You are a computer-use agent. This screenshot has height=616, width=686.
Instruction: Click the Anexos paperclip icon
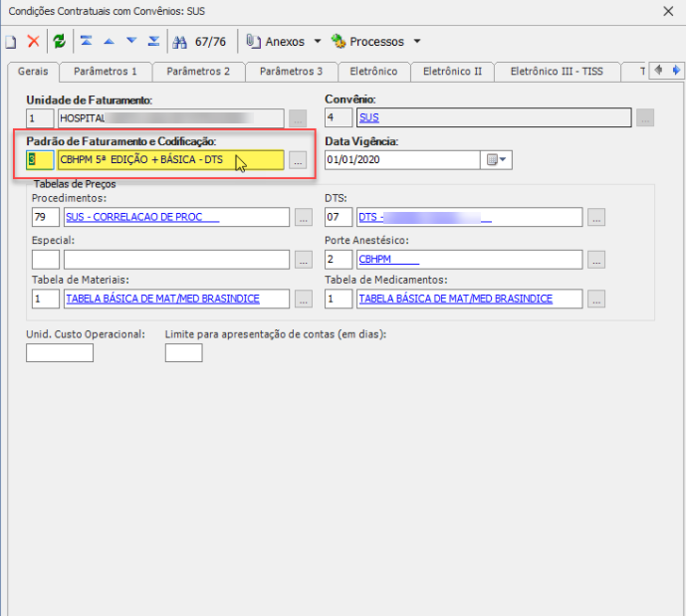click(253, 41)
